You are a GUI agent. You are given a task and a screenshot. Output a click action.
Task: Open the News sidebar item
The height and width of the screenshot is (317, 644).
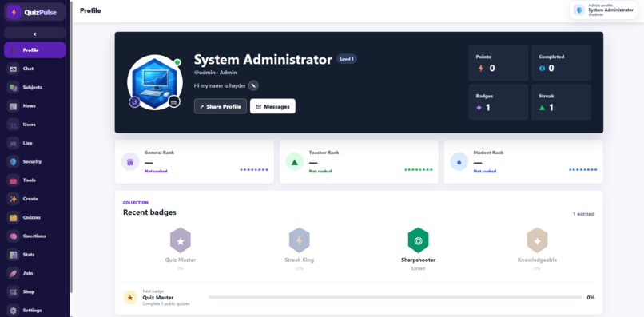35,106
